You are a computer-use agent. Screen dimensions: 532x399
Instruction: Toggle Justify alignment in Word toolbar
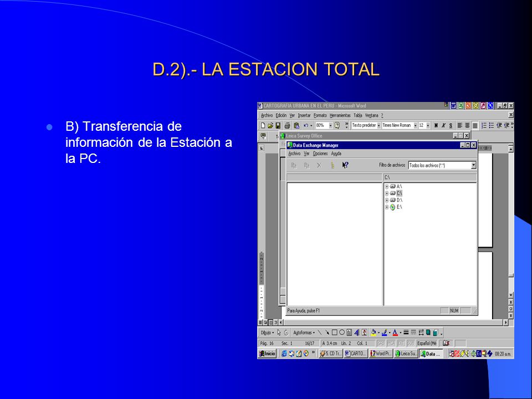click(x=475, y=125)
